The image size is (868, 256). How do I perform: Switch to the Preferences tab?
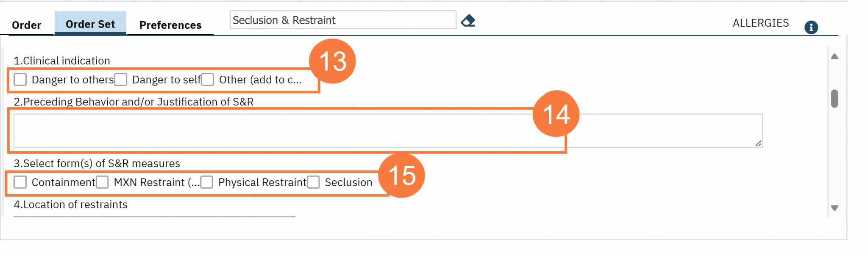coord(170,25)
